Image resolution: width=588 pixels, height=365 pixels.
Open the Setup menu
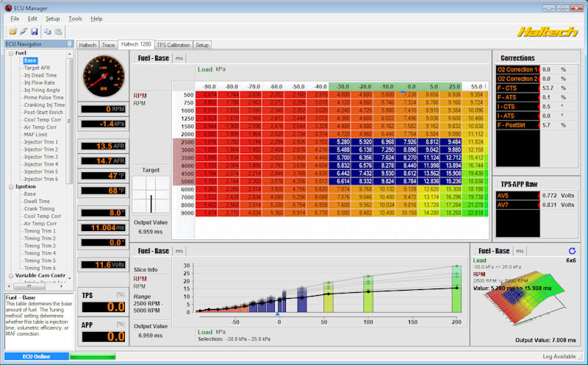[x=52, y=19]
